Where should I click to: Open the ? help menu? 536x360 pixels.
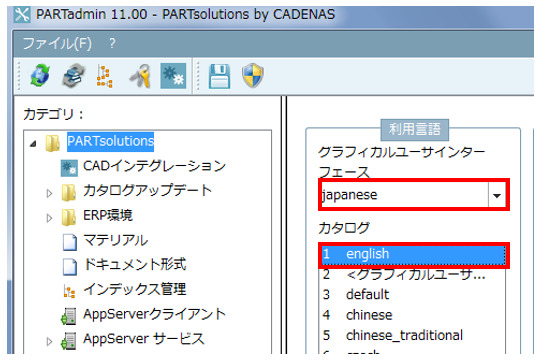click(112, 43)
